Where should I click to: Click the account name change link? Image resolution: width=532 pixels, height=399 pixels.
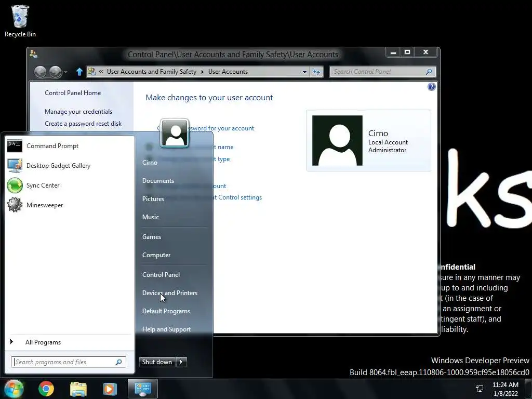point(224,147)
